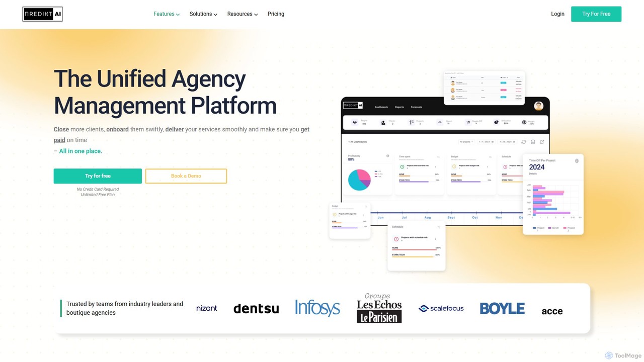Click the heading The Unified Agency Management Platform
This screenshot has height=362, width=644.
coord(165,93)
